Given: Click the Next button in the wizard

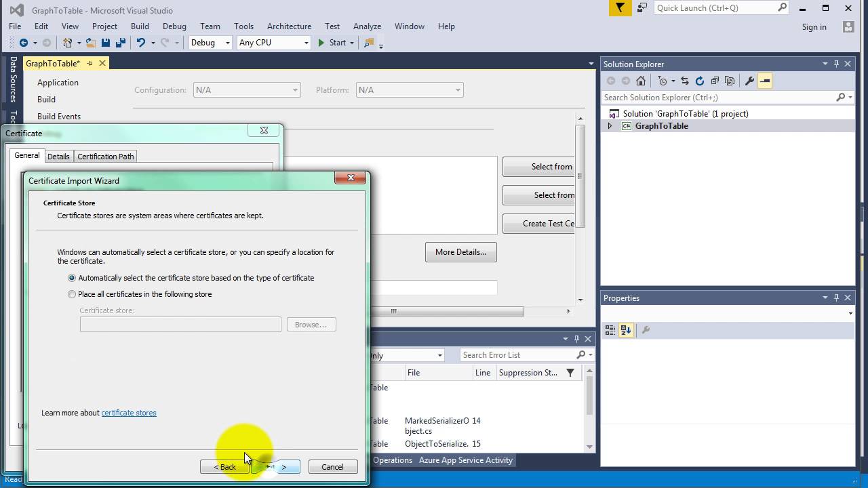Looking at the screenshot, I should (276, 467).
